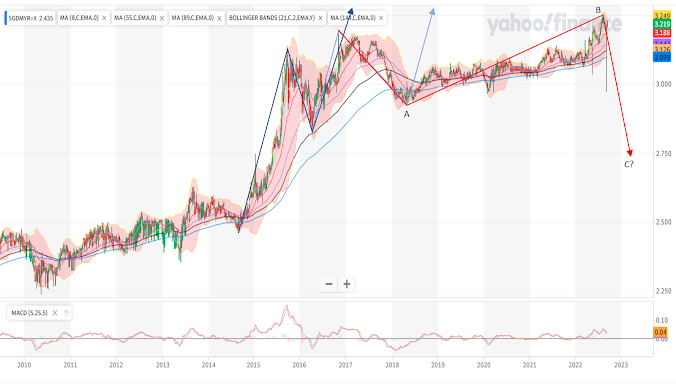Click the 0.10 MACD axis label
This screenshot has width=676, height=384.
pos(662,320)
